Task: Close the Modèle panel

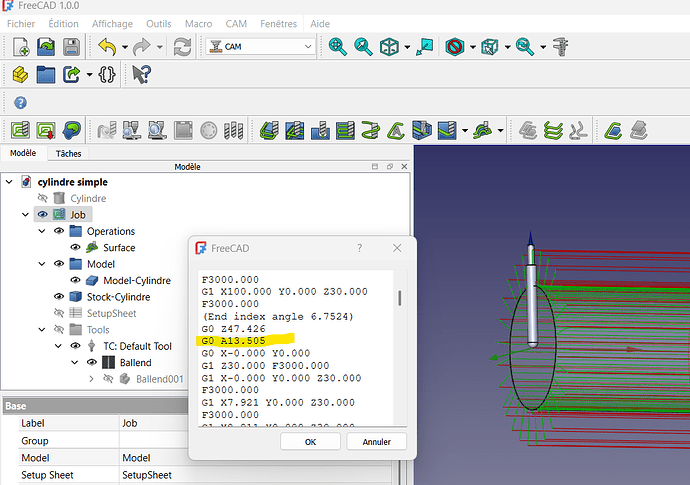Action: 404,166
